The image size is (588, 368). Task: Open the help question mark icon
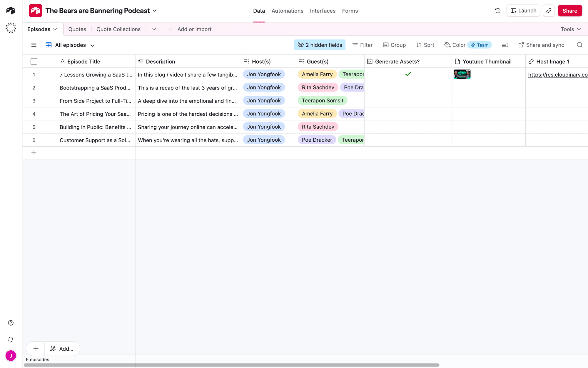coord(11,323)
